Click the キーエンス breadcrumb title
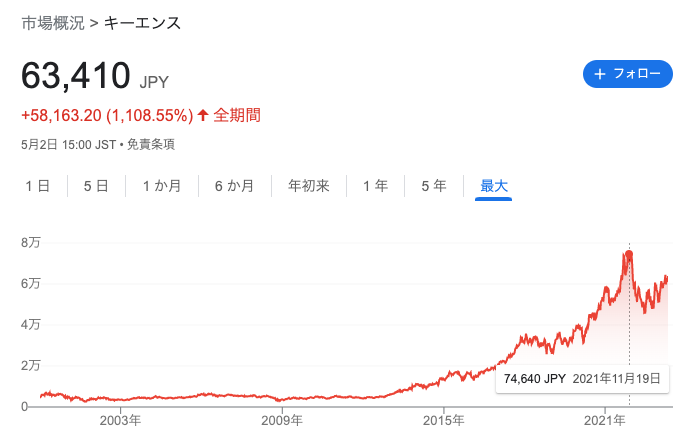This screenshot has height=437, width=686. tap(142, 23)
